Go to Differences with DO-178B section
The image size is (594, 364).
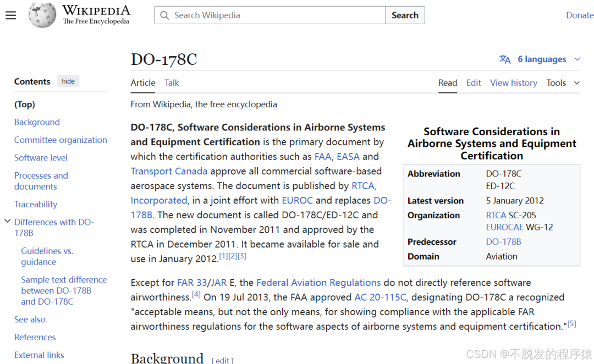coord(54,227)
